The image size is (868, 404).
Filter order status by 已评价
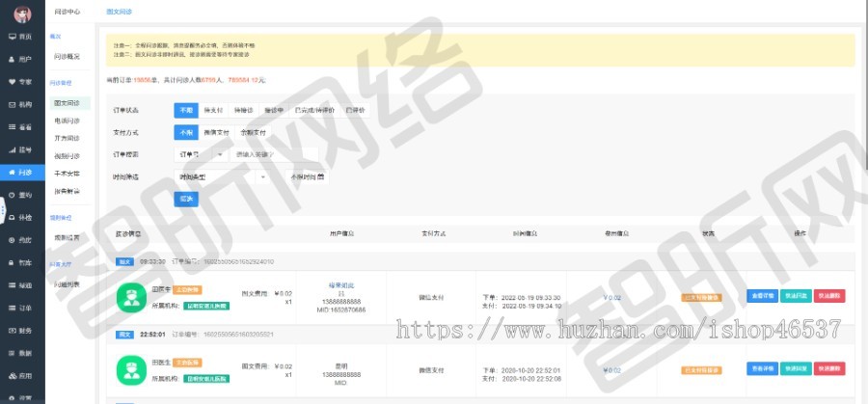point(355,110)
